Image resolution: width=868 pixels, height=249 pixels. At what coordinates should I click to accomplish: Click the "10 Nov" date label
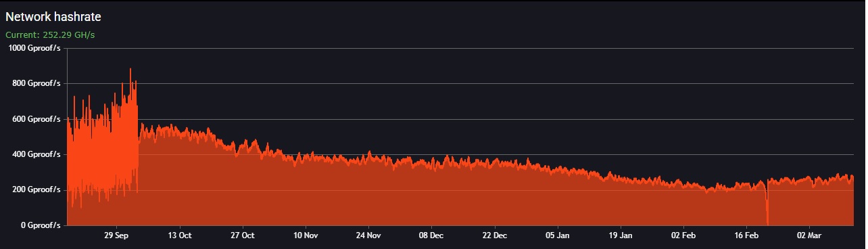(306, 235)
